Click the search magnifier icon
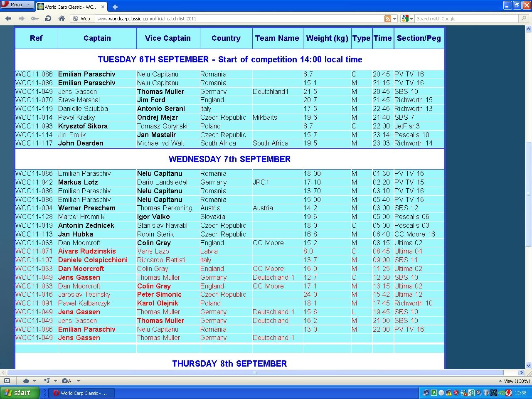Screen dimensions: 532x399 coord(524,18)
